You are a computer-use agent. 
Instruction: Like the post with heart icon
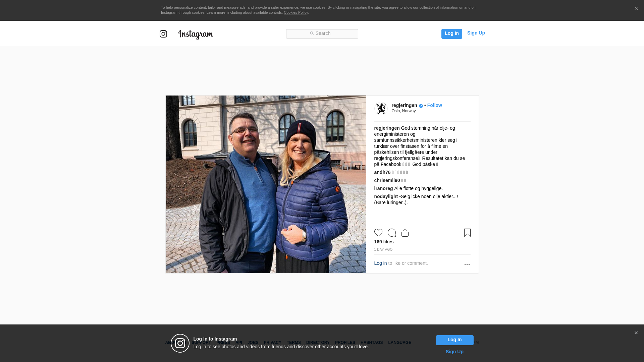378,233
